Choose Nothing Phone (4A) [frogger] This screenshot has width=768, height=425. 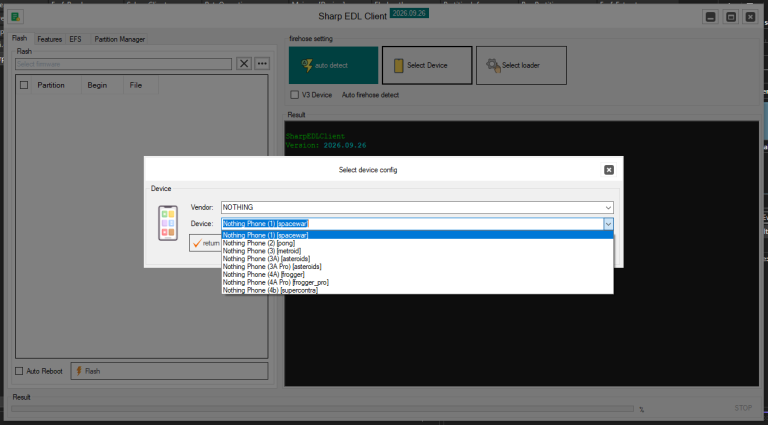point(417,274)
